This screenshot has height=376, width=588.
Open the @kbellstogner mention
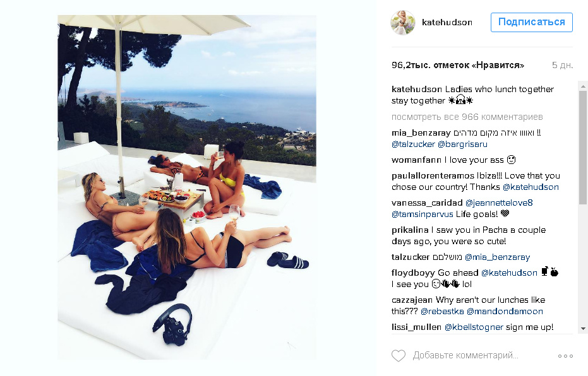pyautogui.click(x=474, y=327)
